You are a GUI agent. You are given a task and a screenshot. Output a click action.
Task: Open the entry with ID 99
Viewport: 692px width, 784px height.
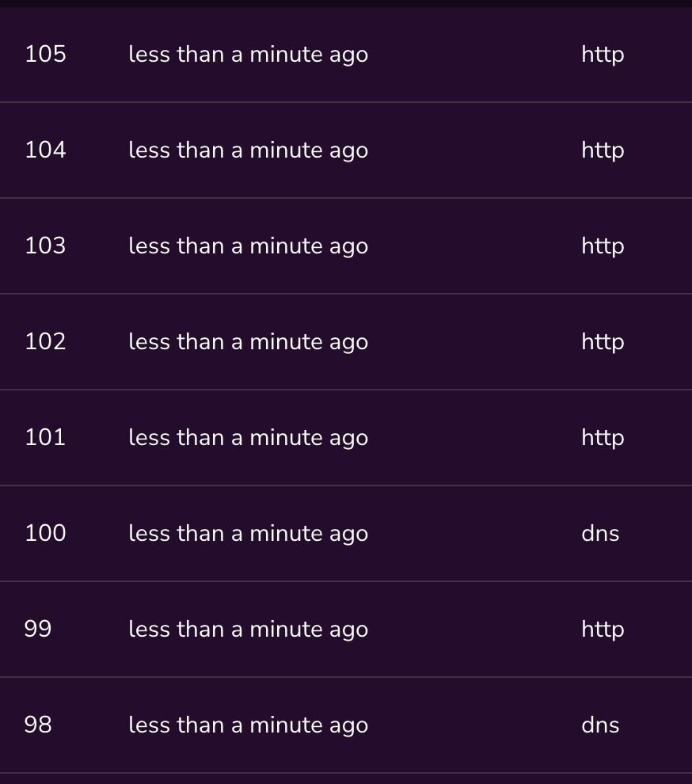pos(38,630)
